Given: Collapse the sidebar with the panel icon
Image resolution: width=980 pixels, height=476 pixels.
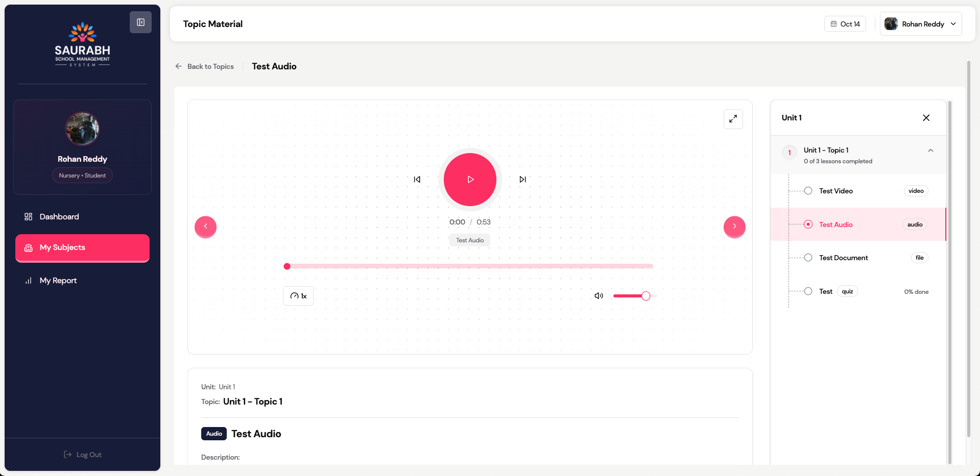Looking at the screenshot, I should pos(140,22).
